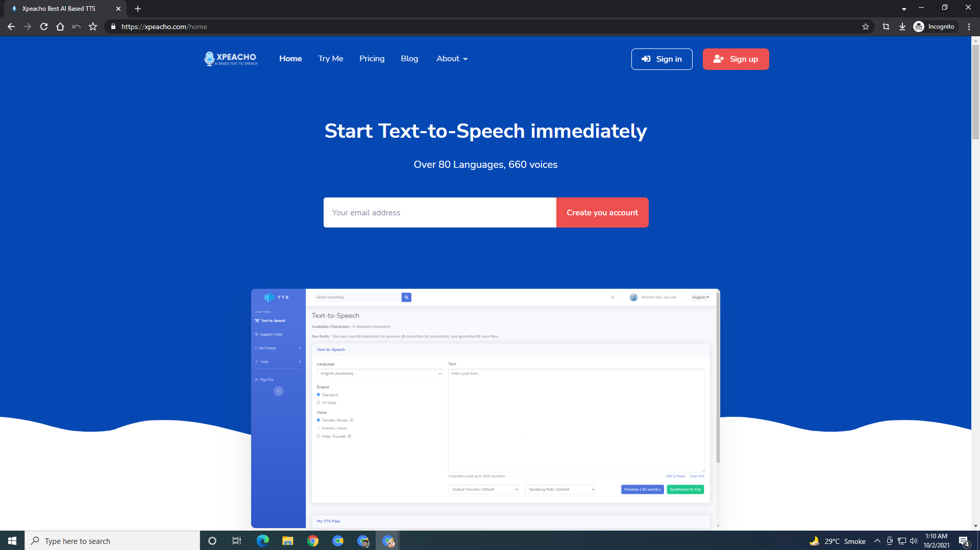Click Create you account button
Image resolution: width=980 pixels, height=550 pixels.
point(602,212)
